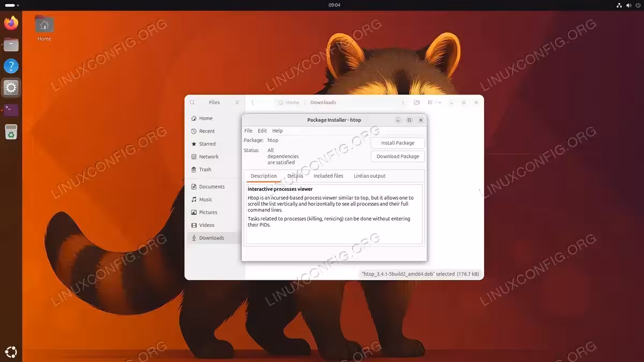The image size is (644, 362).
Task: Click the 'htop_3.4.1-5build2_amd64.deb' selected status text
Action: pyautogui.click(x=421, y=274)
